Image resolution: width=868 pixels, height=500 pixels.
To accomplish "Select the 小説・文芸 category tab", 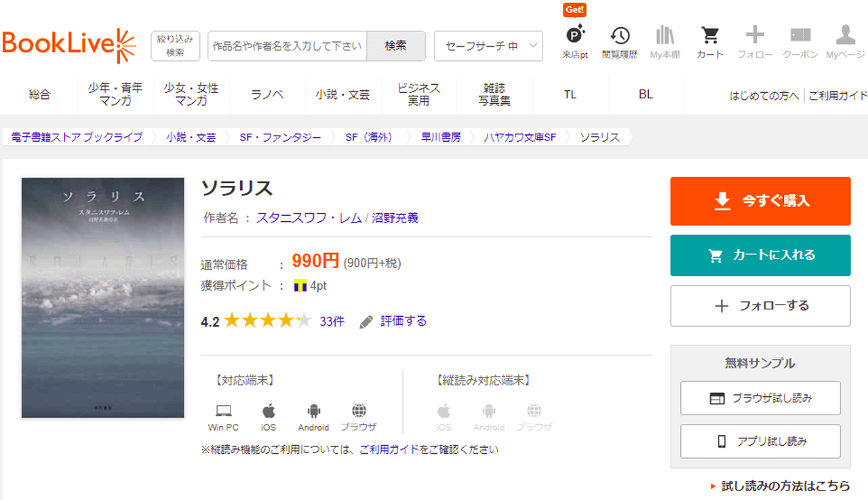I will tap(342, 95).
